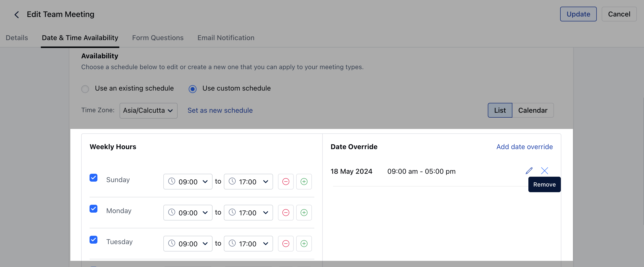This screenshot has width=644, height=267.
Task: Open the Asia/Calcutta time zone dropdown
Action: [148, 110]
